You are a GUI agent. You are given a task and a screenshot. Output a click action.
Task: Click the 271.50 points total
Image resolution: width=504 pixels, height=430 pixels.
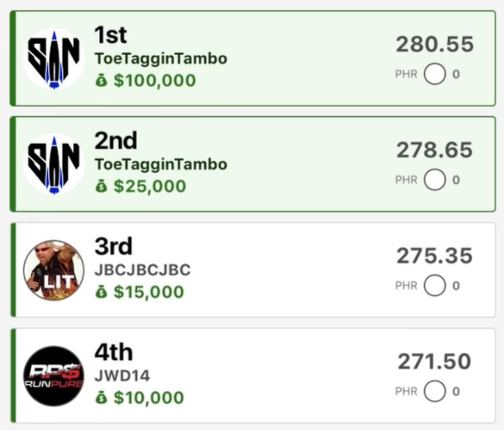point(434,362)
